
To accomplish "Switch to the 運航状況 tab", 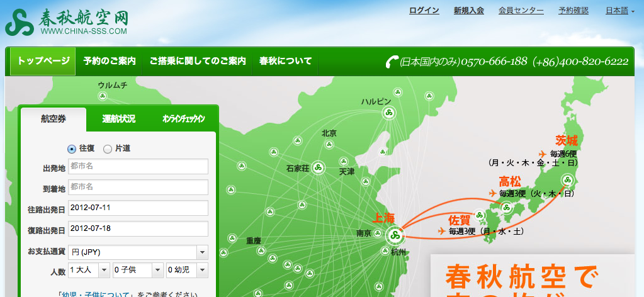I will click(x=119, y=119).
